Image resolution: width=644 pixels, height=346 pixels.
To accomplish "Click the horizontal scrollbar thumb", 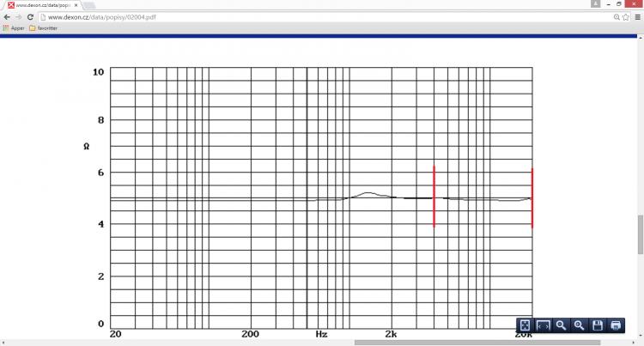I will click(x=477, y=343).
